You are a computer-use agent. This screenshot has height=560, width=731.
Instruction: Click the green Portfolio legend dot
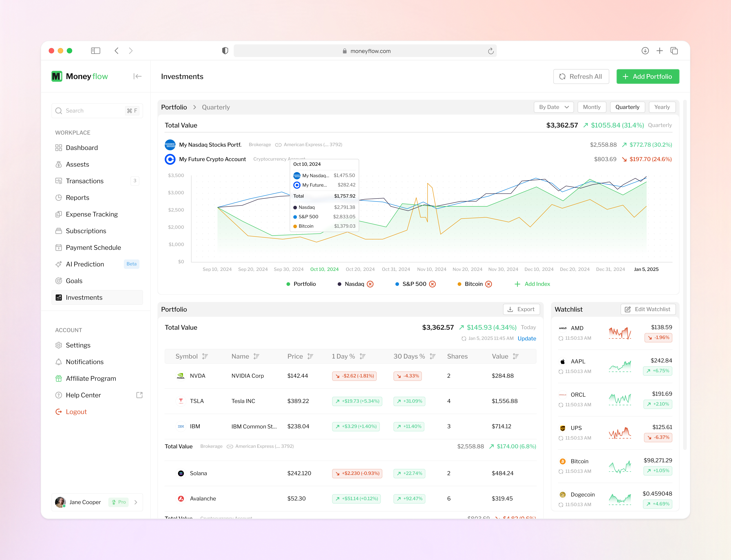click(x=288, y=284)
